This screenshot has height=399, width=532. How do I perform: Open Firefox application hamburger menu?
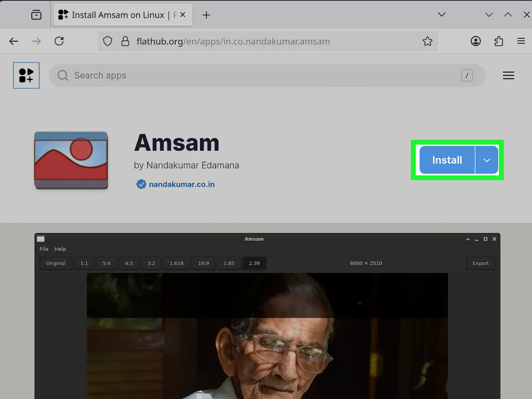[521, 41]
